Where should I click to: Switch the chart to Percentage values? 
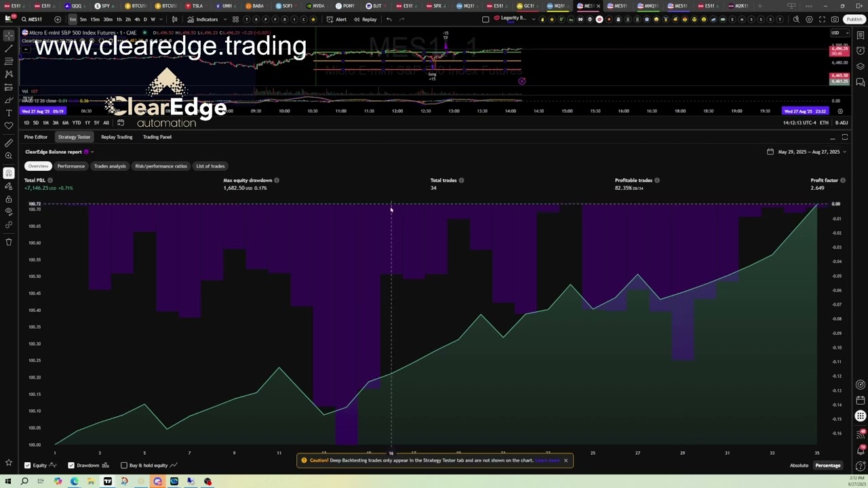827,466
